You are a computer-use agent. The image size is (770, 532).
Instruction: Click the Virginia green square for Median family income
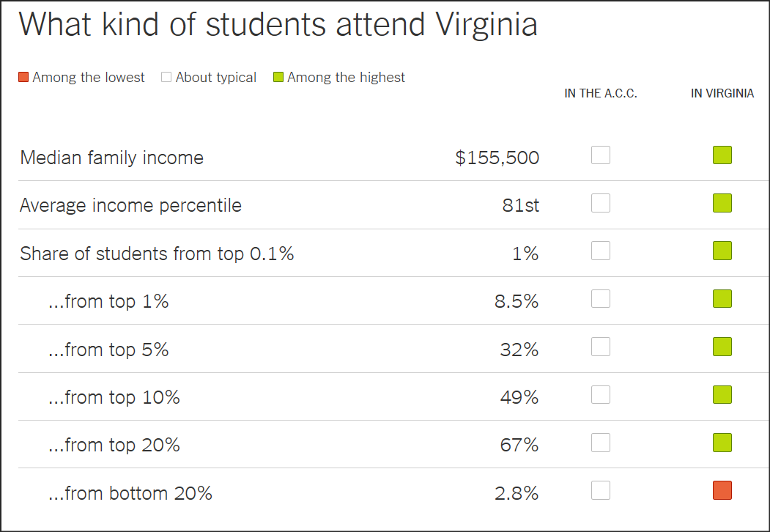722,155
